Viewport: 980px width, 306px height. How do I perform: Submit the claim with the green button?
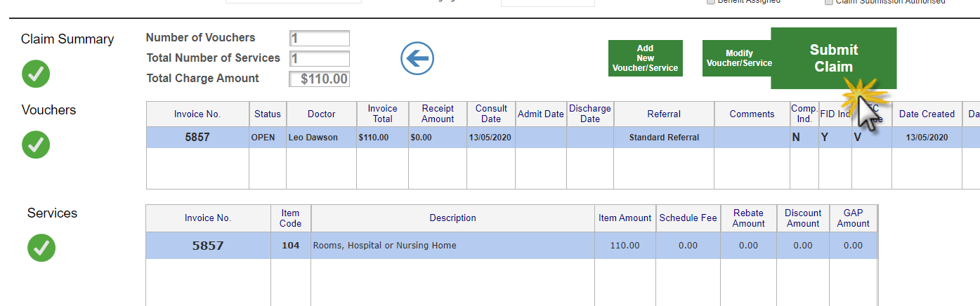[x=834, y=58]
